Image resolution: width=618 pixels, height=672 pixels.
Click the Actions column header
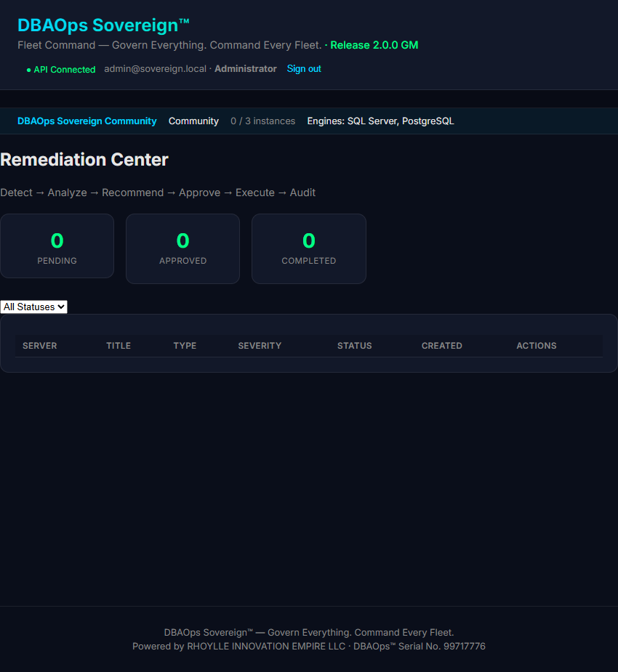coord(536,346)
